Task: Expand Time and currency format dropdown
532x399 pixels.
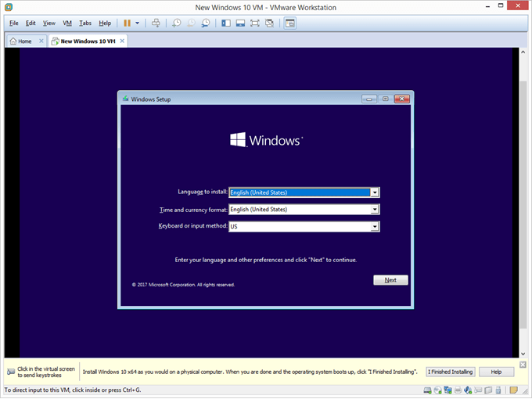Action: click(376, 210)
